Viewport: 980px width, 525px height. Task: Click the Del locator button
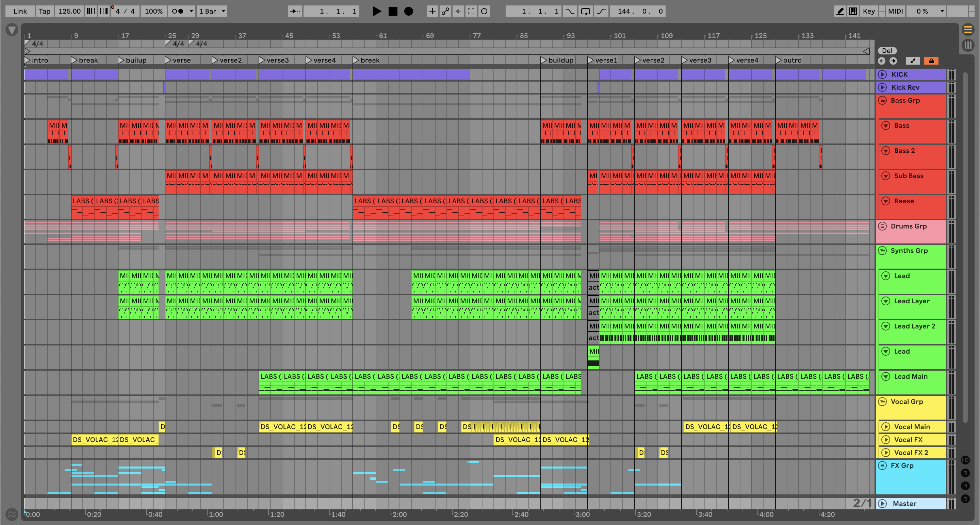pos(887,51)
